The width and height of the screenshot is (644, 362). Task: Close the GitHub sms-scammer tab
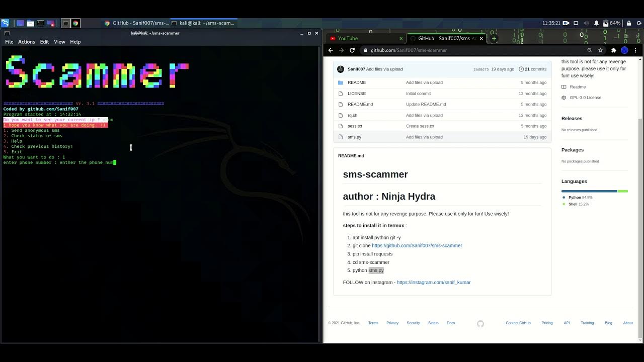[481, 38]
